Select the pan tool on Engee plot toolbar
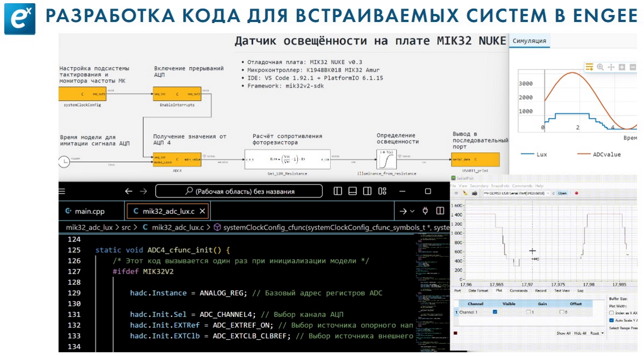 pyautogui.click(x=611, y=67)
